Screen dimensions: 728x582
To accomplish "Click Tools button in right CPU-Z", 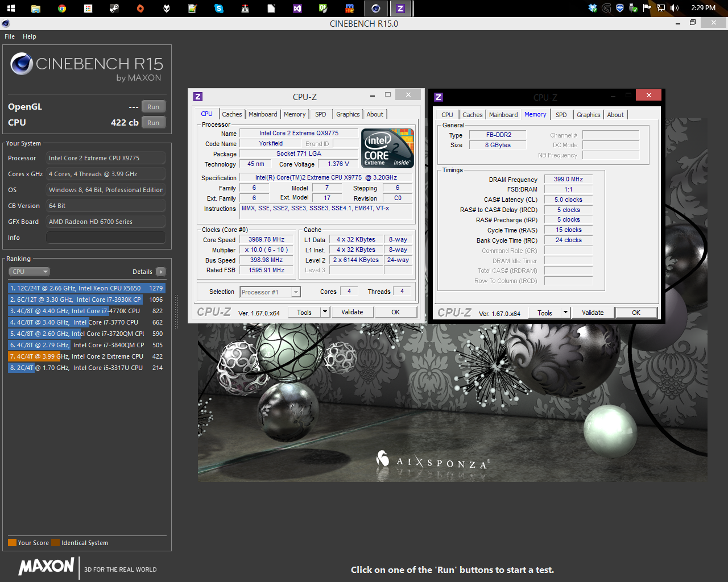I will point(545,313).
